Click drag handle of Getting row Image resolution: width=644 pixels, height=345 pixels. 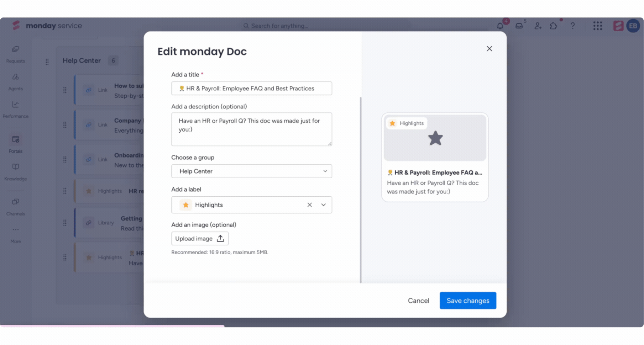[x=65, y=223]
